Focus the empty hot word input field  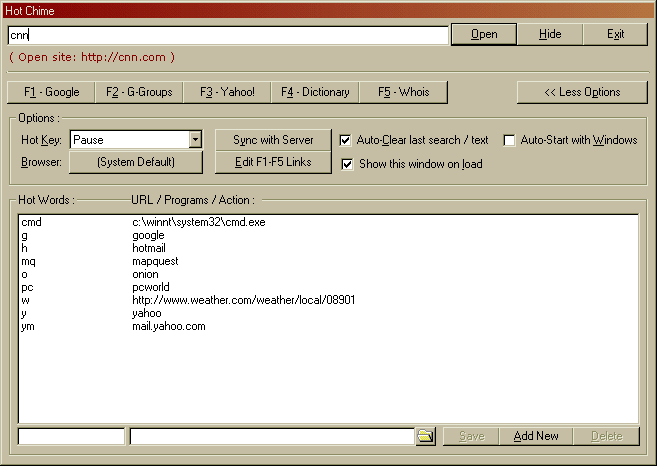(71, 436)
